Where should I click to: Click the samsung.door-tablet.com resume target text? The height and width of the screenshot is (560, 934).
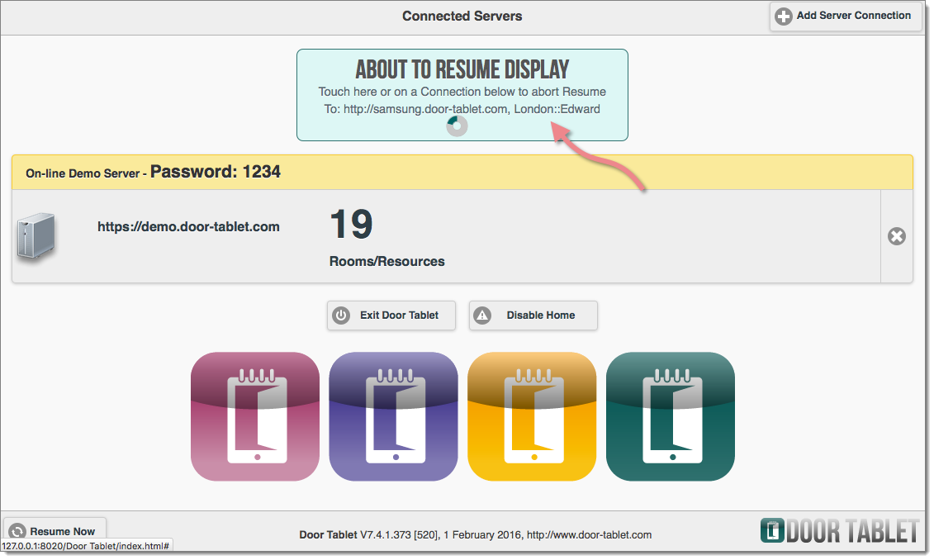[462, 109]
